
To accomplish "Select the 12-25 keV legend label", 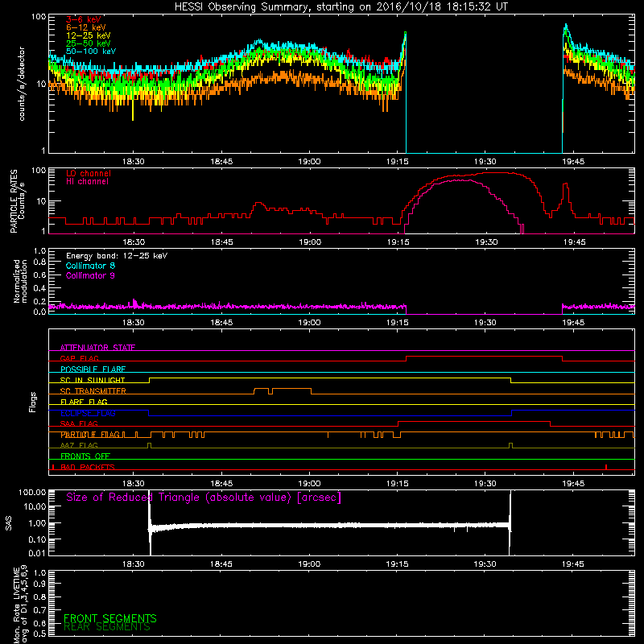I will 88,35.
